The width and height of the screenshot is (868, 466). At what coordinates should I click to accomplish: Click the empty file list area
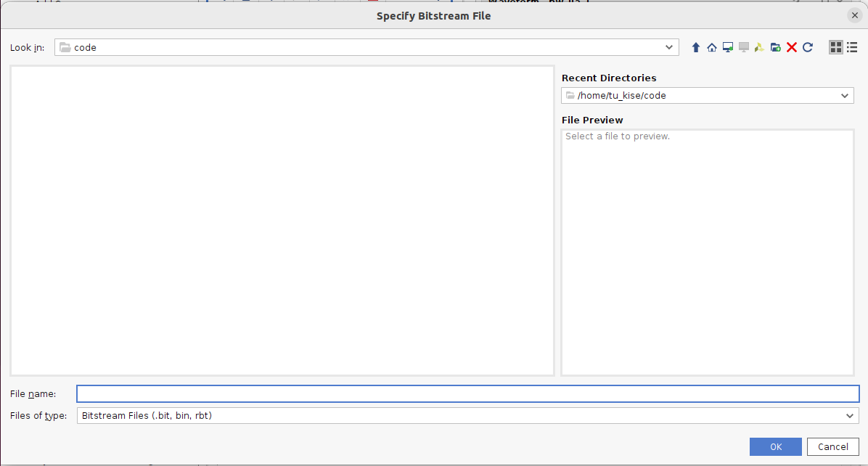click(x=282, y=221)
